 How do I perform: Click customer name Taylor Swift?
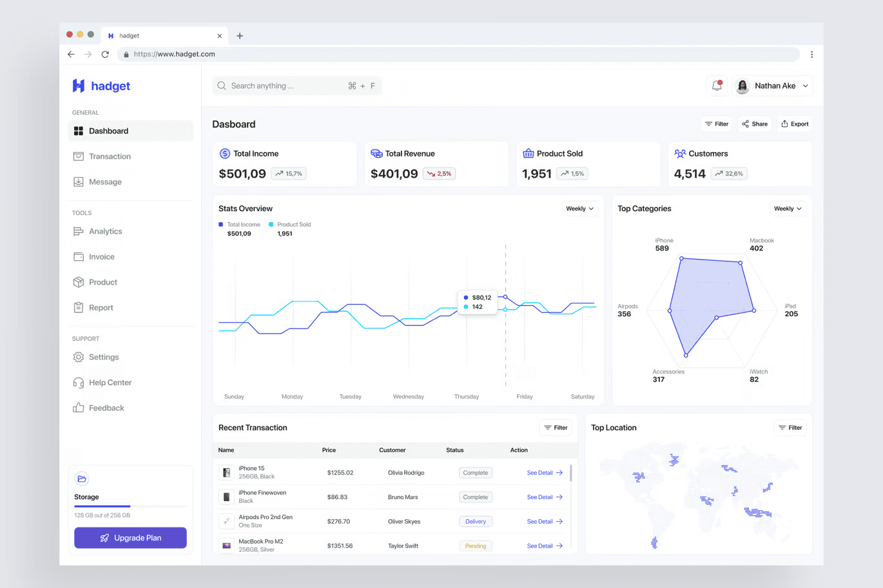pos(403,545)
